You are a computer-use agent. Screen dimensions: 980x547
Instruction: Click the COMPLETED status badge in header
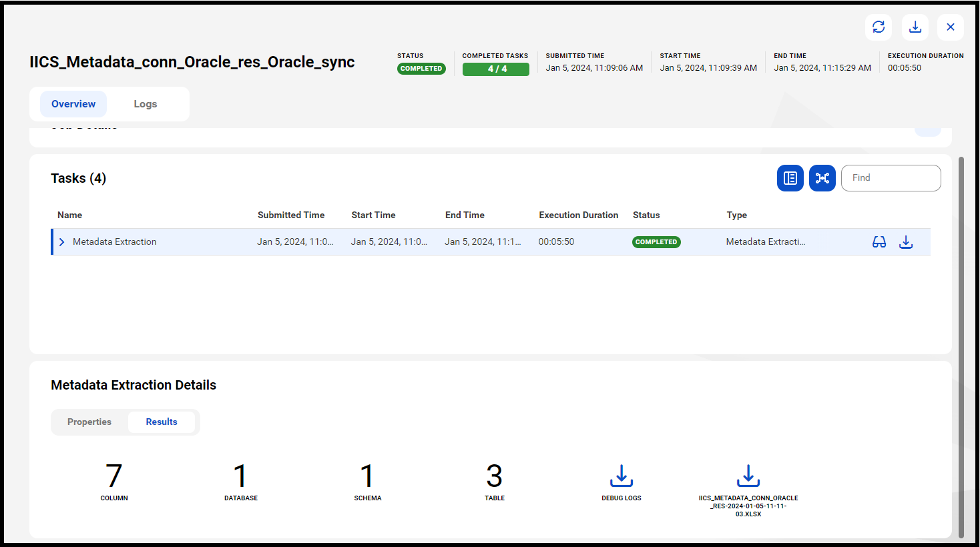point(421,69)
